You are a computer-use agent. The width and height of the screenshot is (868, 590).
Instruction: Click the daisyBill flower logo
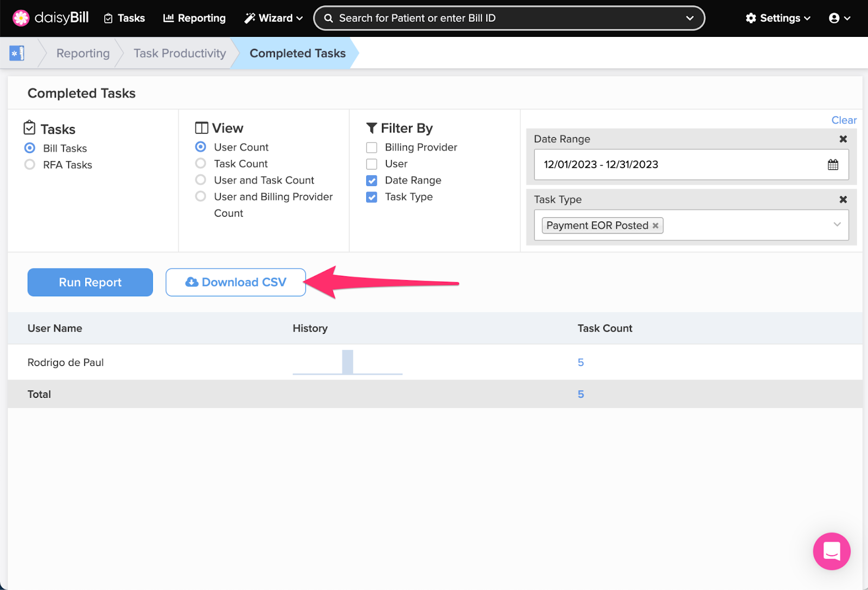21,18
